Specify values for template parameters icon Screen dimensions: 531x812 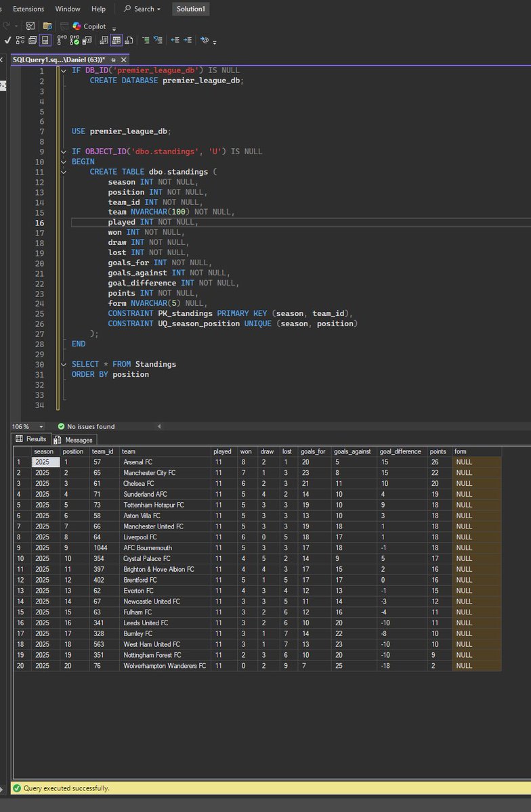coord(204,40)
